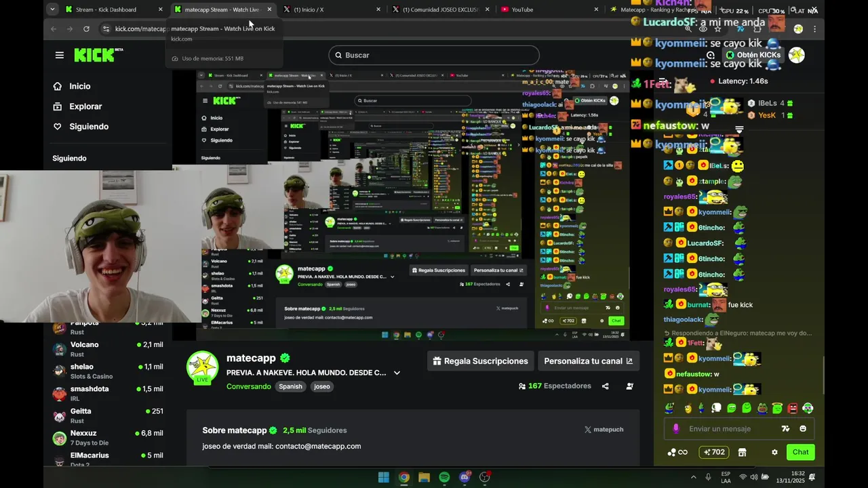Open the Inicio home page
The width and height of the screenshot is (868, 488).
tap(72, 86)
